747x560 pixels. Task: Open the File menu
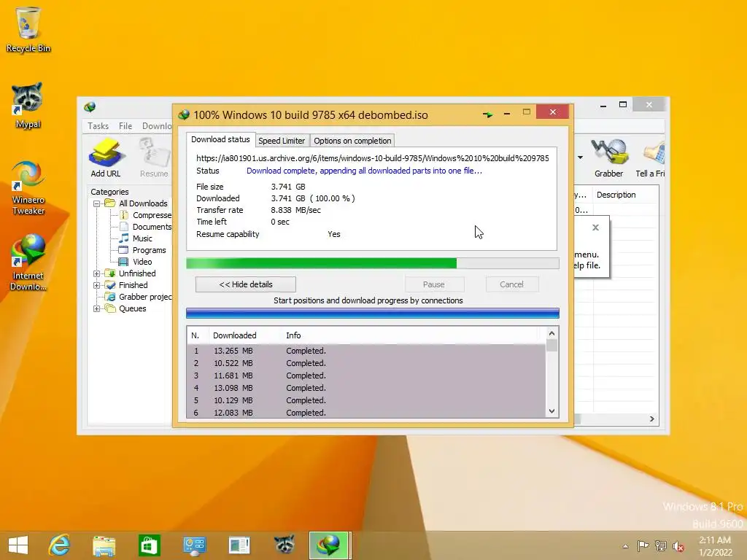coord(125,126)
